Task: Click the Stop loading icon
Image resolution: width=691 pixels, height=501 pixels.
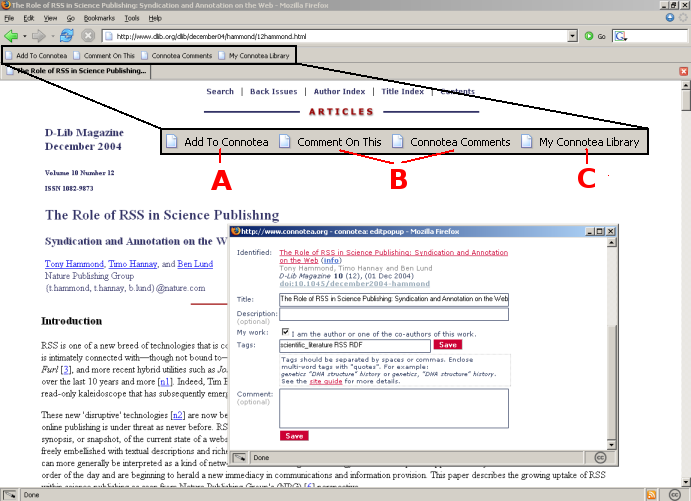Action: 88,36
